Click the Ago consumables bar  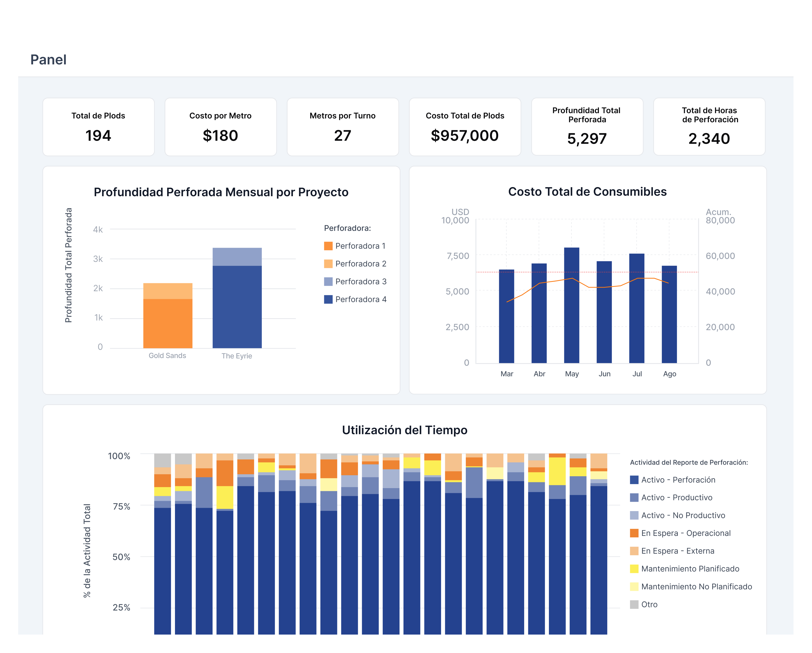669,314
